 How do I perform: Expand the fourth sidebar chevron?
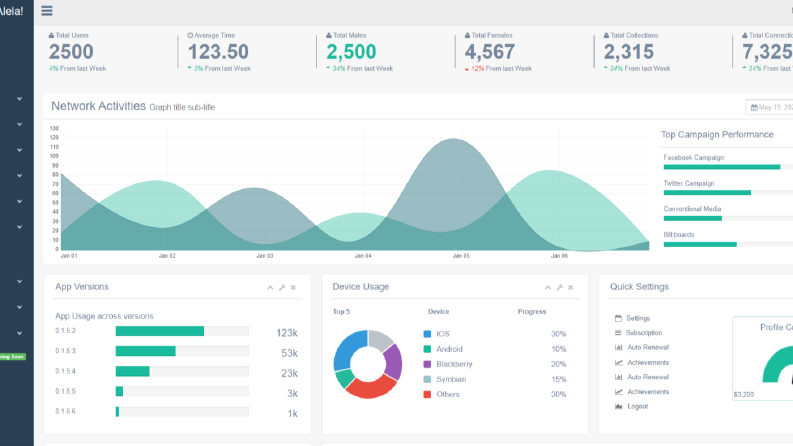[20, 175]
